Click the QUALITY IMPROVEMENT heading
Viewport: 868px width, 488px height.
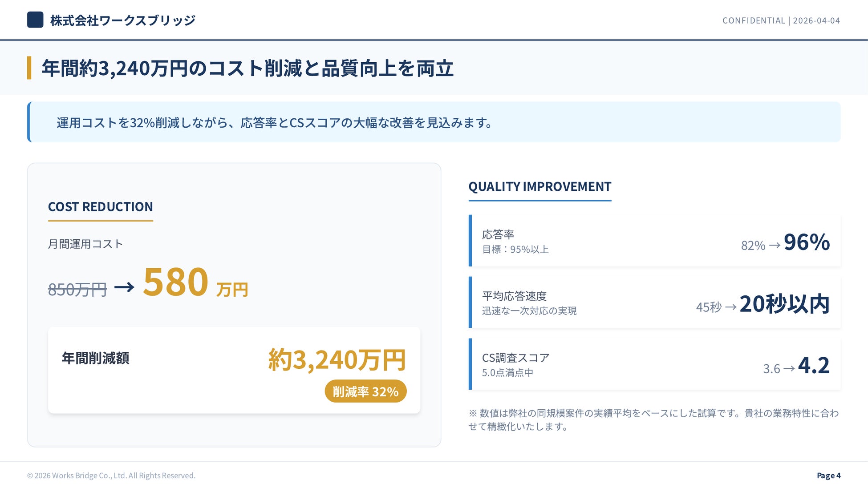tap(539, 187)
